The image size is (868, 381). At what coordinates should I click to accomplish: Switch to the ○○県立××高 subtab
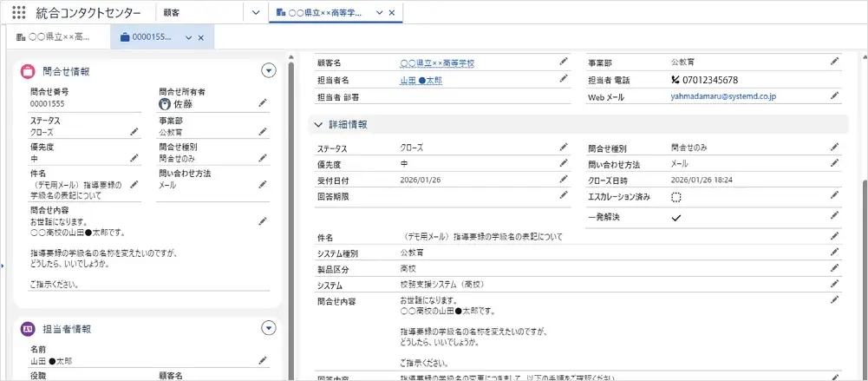pyautogui.click(x=53, y=37)
